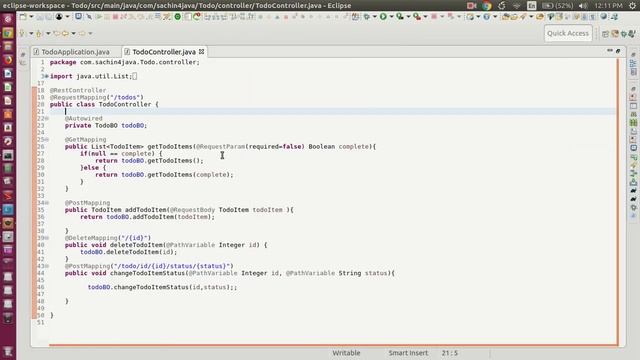Click the Search flashlight icon
The image size is (640, 360).
coord(523,17)
